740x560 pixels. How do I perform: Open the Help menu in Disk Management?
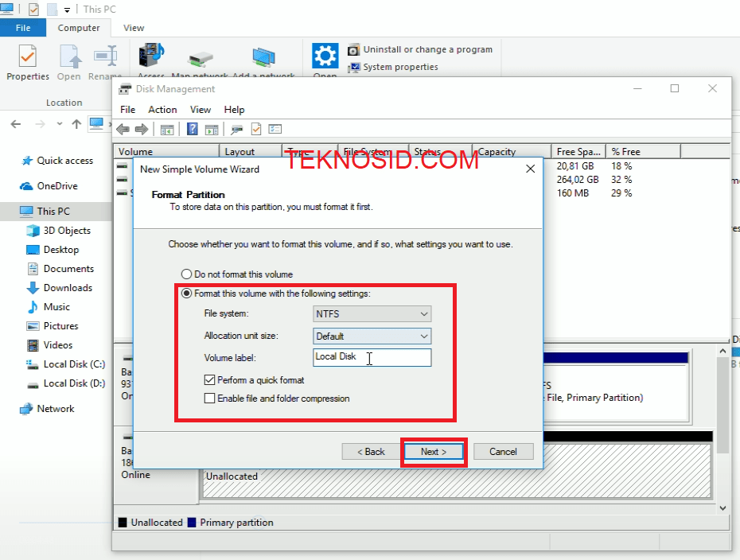[234, 110]
